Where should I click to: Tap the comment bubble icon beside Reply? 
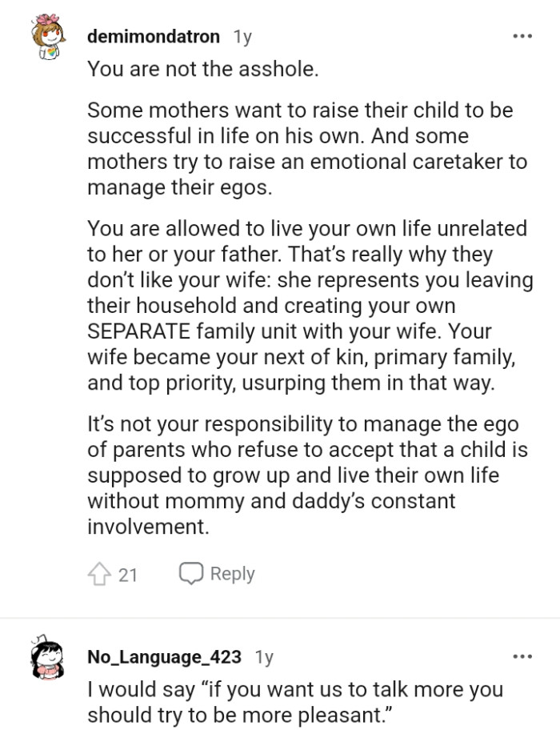coord(193,573)
